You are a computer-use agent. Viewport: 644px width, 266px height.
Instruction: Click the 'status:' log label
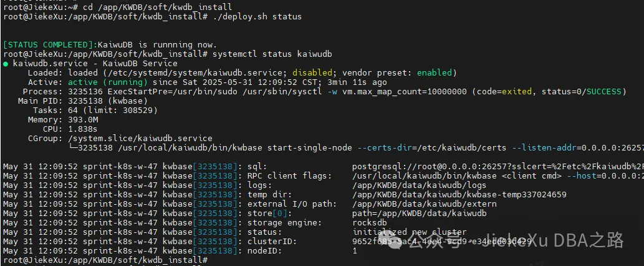[x=265, y=232]
